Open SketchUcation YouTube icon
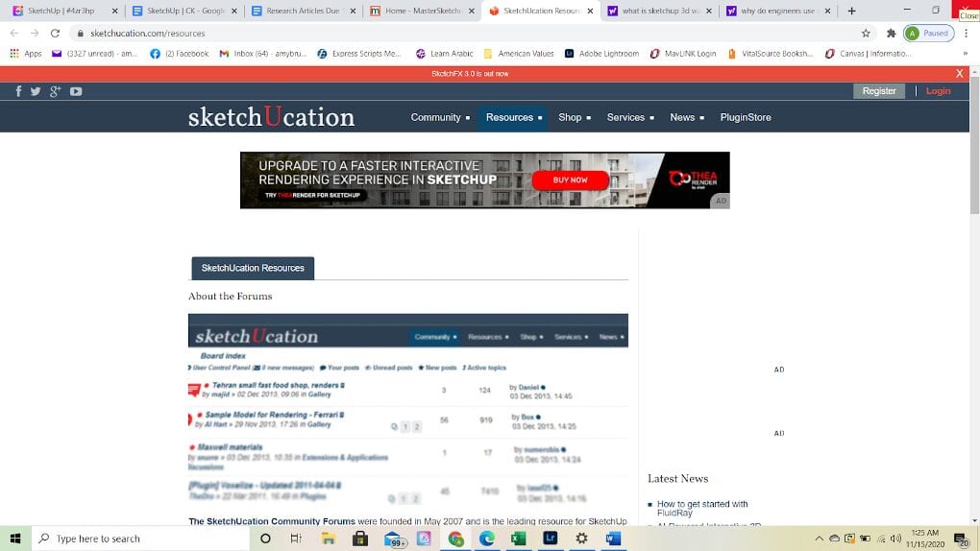The image size is (980, 551). (x=76, y=91)
